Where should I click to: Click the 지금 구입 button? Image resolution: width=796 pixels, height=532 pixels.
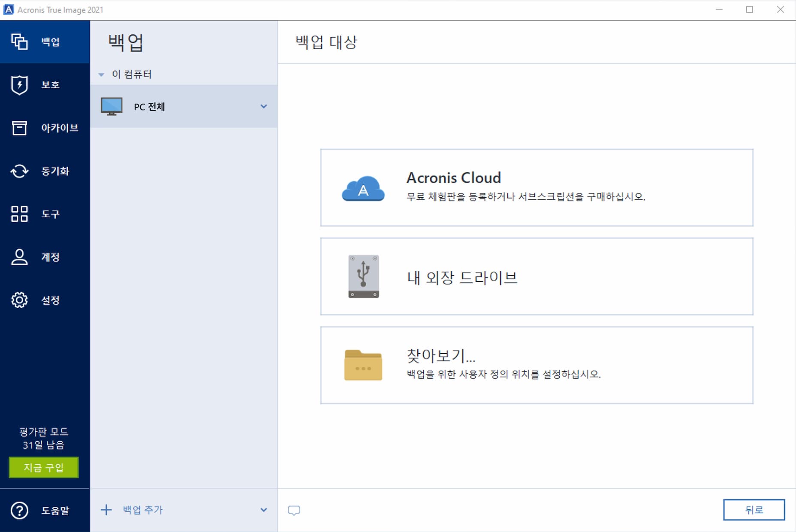click(44, 467)
